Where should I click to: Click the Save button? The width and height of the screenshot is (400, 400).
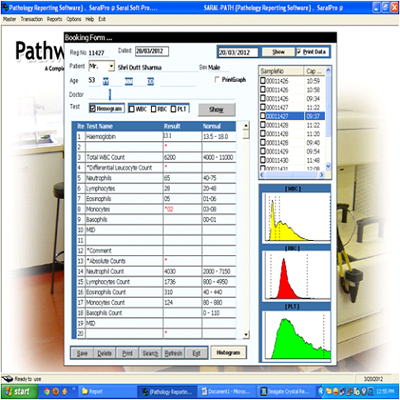click(82, 353)
